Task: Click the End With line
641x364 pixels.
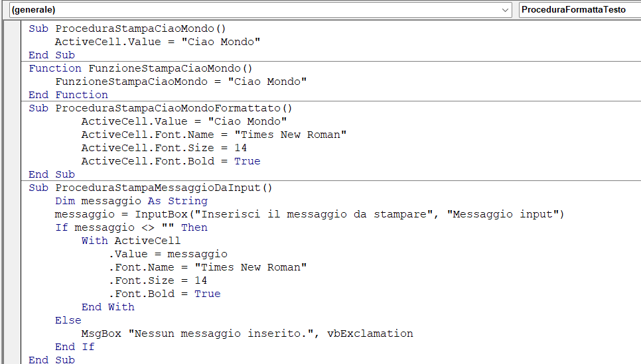Action: (x=107, y=307)
